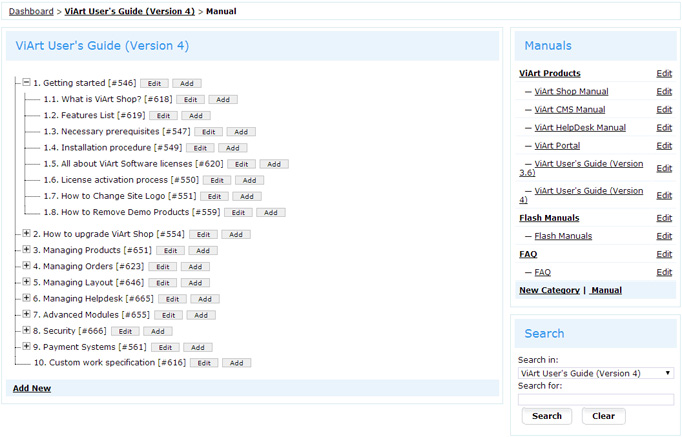The image size is (682, 437).
Task: Edit Necessary prerequisites article
Action: (209, 132)
